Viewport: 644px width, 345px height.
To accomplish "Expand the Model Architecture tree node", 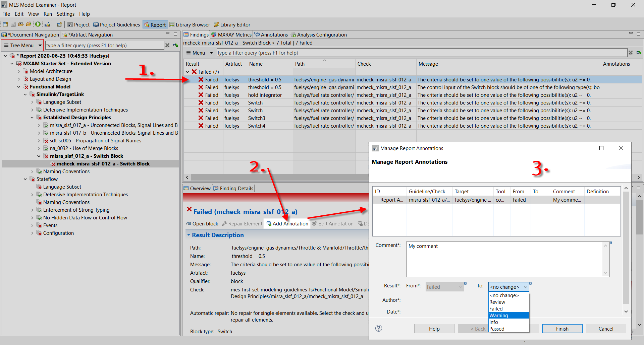I will (x=19, y=71).
